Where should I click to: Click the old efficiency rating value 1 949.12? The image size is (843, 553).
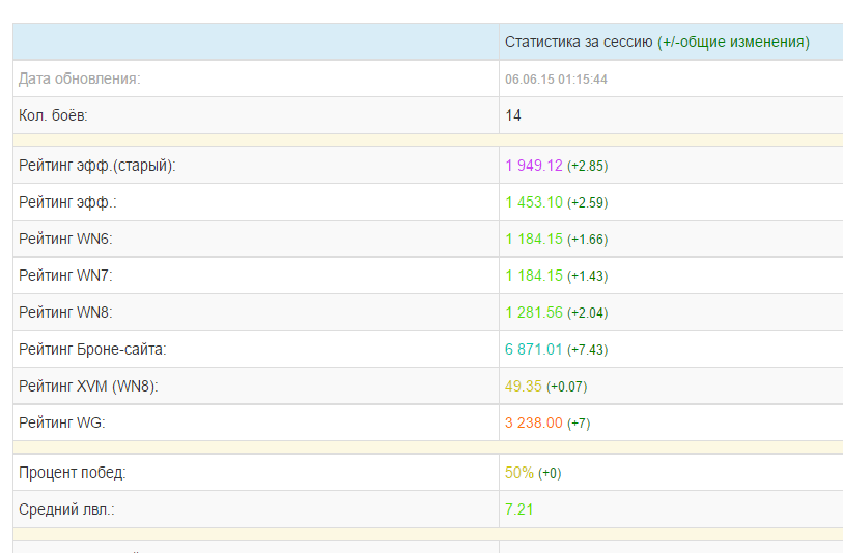click(x=533, y=166)
